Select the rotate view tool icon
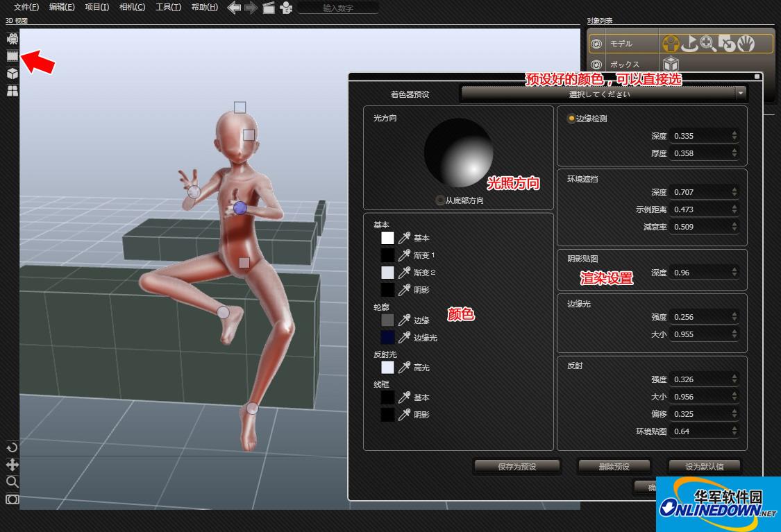 (x=12, y=447)
